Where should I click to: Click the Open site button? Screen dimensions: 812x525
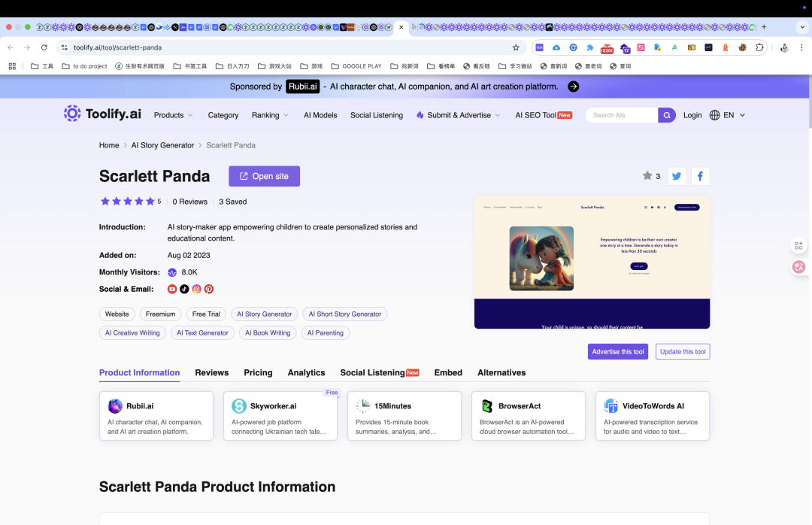tap(264, 176)
